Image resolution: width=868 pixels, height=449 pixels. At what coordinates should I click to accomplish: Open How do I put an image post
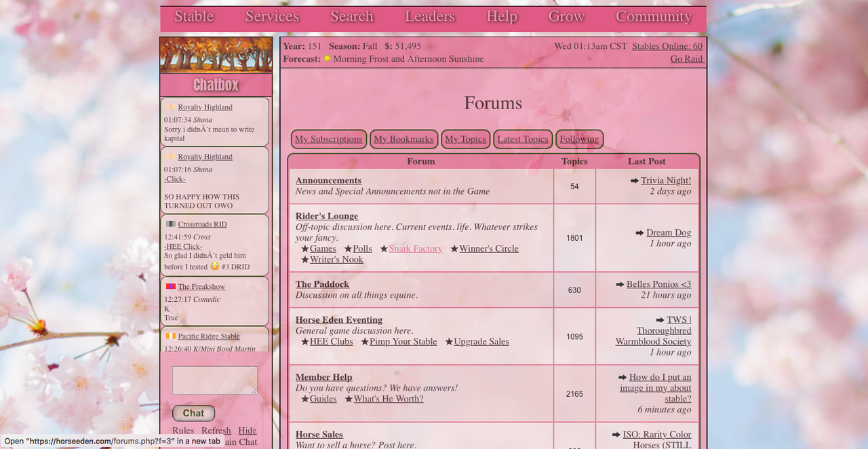click(656, 388)
